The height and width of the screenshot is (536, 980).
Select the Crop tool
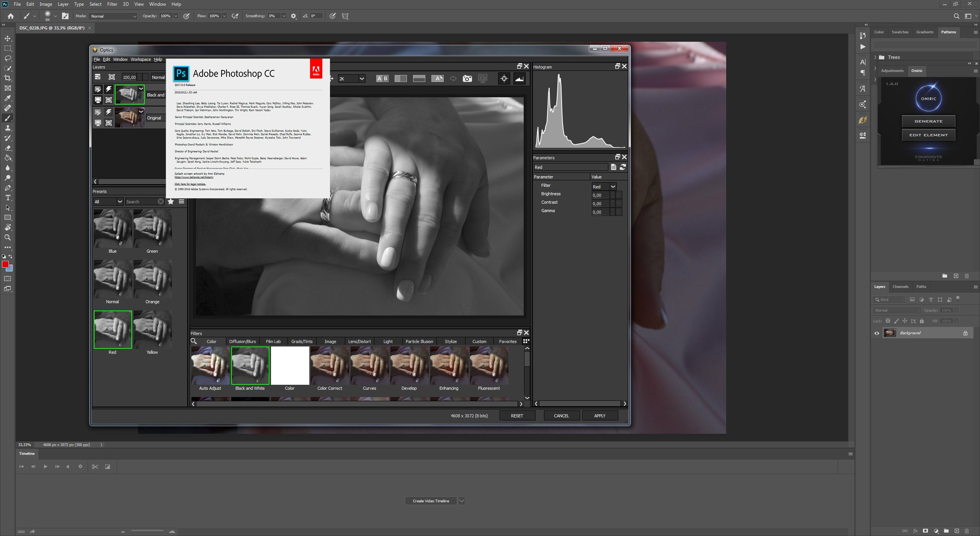pyautogui.click(x=8, y=78)
